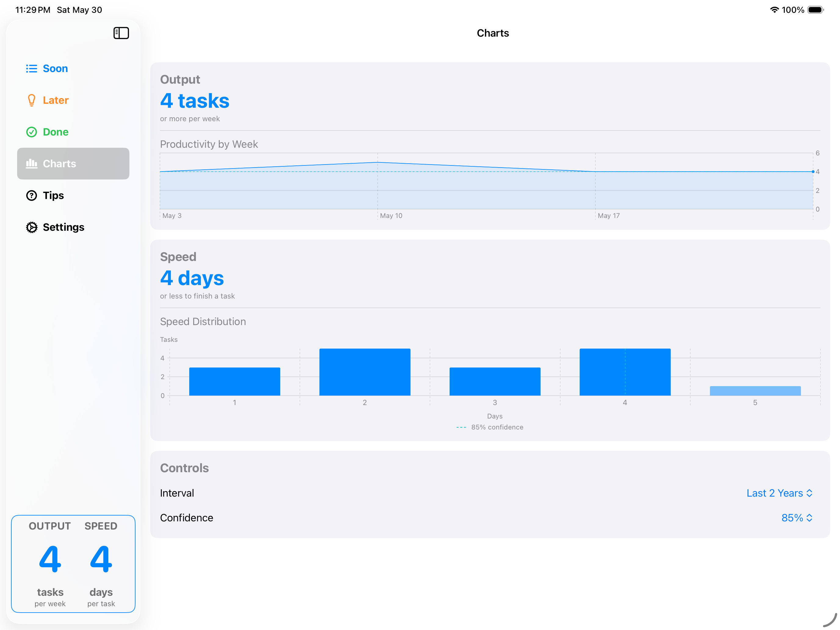Click the 11:29 PM clock in status bar
840x630 pixels.
click(33, 10)
